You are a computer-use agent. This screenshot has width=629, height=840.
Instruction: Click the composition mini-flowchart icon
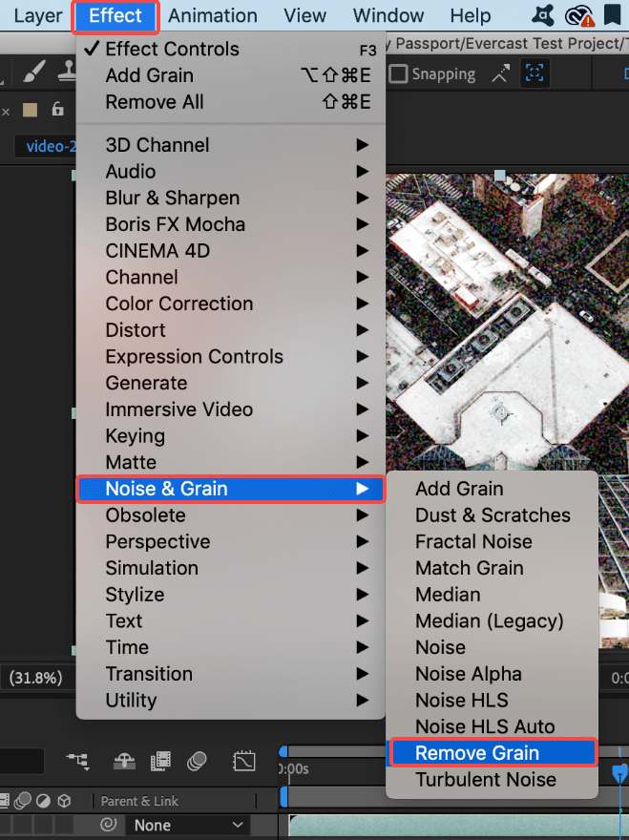coord(77,761)
